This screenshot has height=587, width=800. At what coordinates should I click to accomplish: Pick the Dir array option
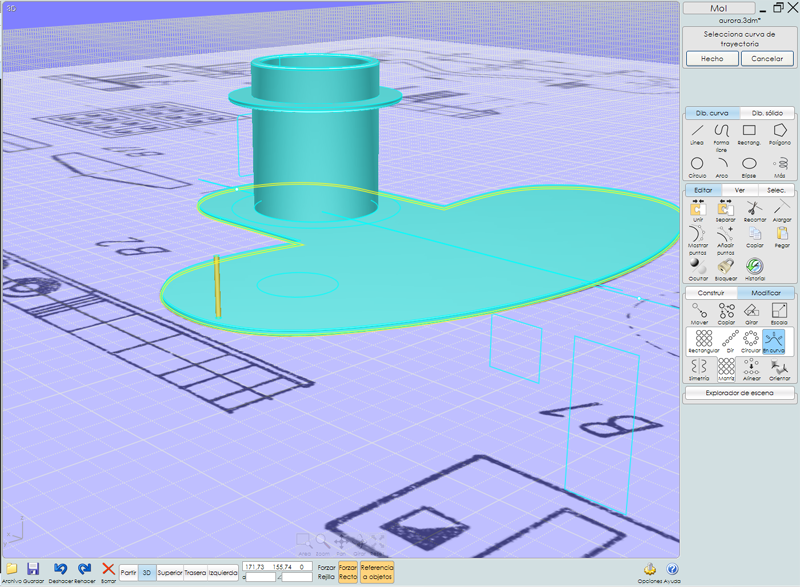(730, 341)
